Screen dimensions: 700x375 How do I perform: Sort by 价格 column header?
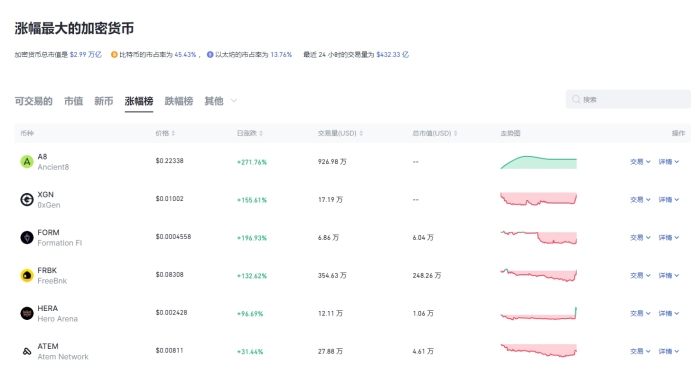click(x=165, y=133)
